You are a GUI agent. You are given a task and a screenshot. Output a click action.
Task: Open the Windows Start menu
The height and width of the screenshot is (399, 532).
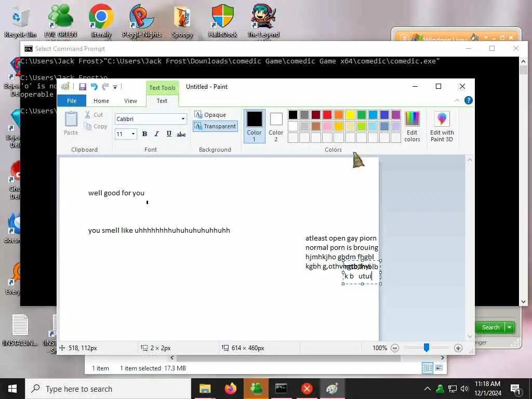[x=12, y=389]
